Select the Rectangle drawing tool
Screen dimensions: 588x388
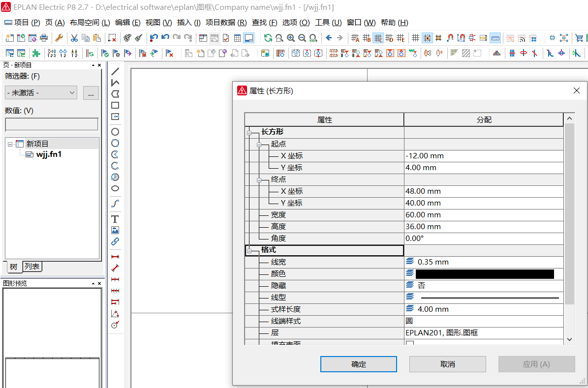(115, 105)
